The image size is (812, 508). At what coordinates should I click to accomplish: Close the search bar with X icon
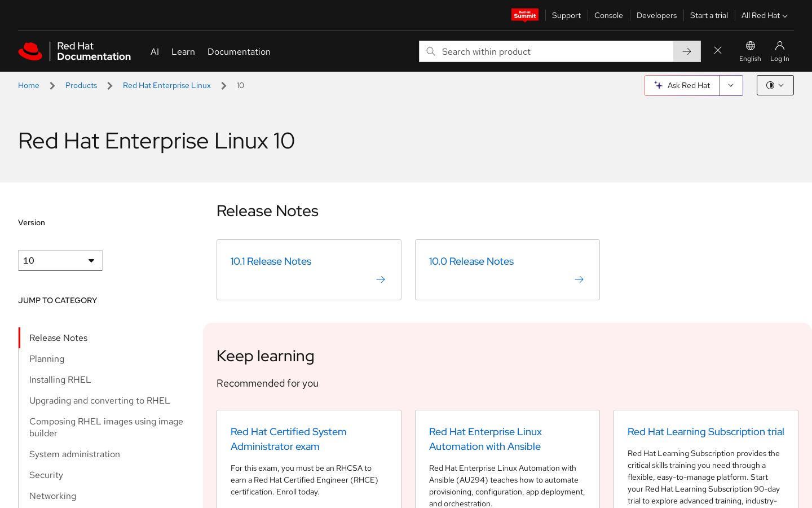(x=718, y=51)
